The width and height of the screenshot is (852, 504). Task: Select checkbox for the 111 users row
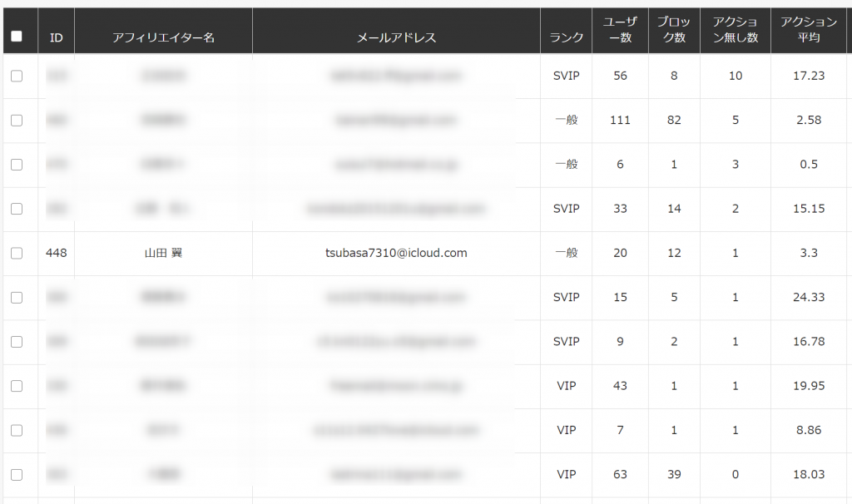click(x=17, y=120)
